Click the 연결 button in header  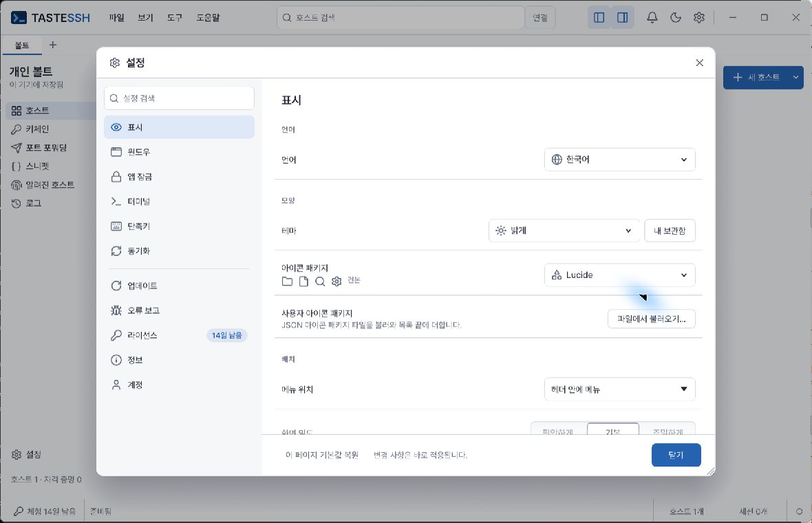coord(540,18)
